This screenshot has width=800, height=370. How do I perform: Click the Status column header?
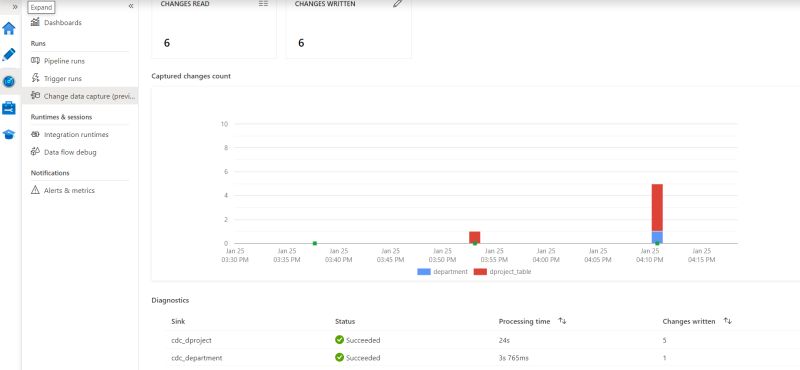[x=345, y=322]
